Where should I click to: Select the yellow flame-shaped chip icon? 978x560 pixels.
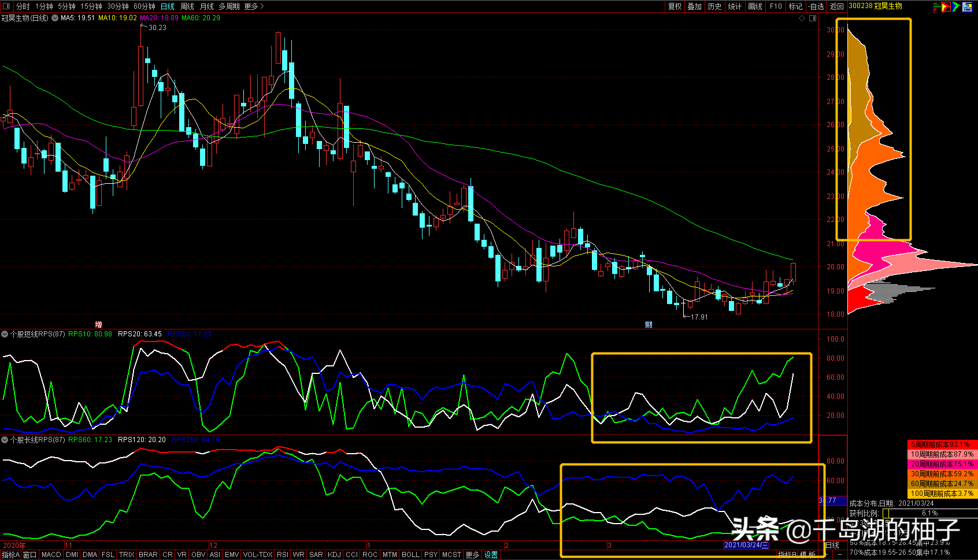click(x=946, y=7)
